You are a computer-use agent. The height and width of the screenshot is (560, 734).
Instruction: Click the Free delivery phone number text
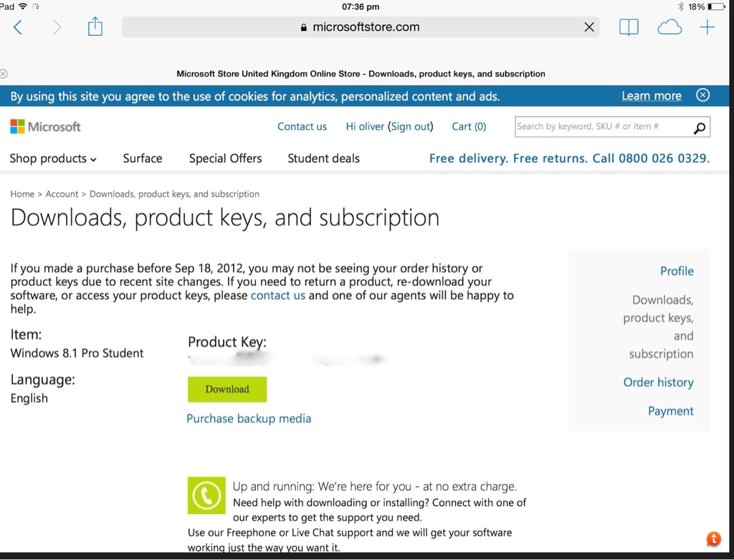pos(569,158)
